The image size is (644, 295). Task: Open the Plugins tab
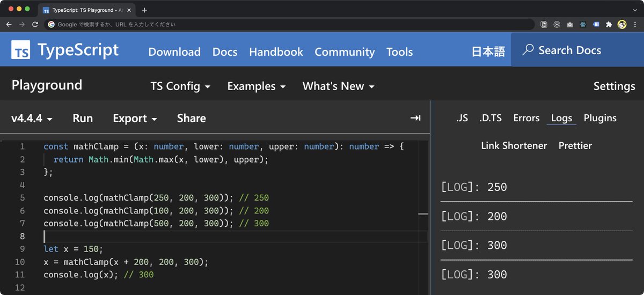click(x=600, y=118)
